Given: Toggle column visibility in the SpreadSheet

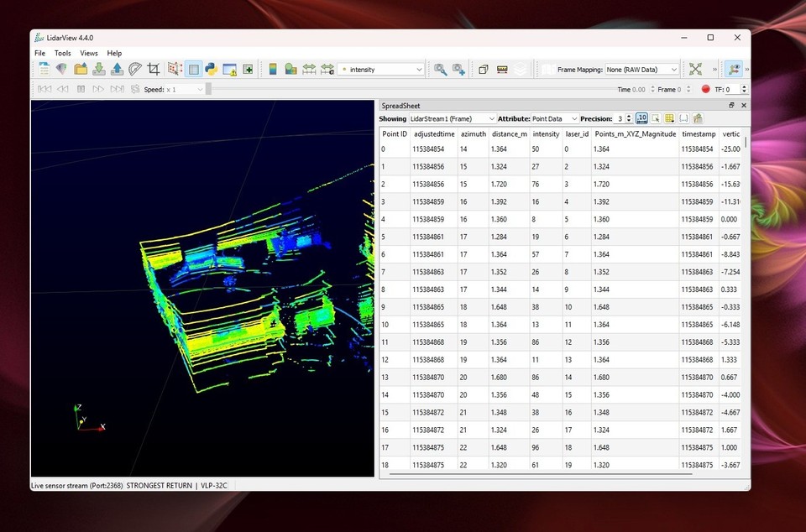Looking at the screenshot, I should click(x=669, y=118).
